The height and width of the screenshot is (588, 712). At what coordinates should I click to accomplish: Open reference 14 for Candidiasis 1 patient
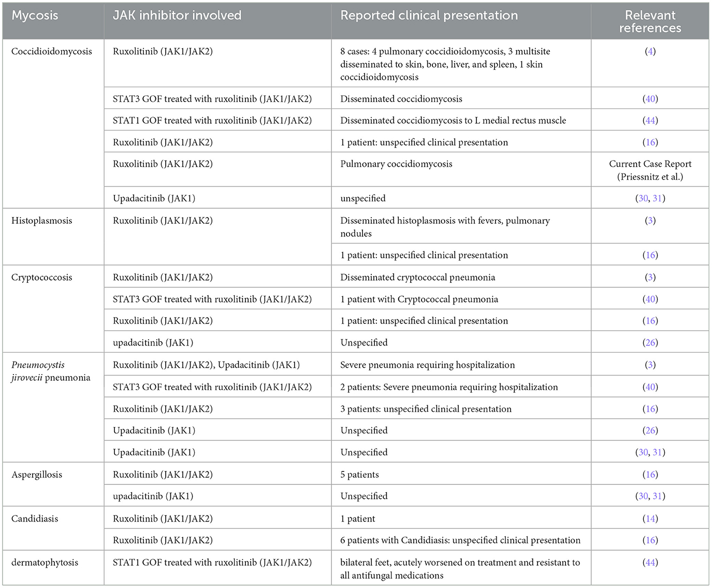click(650, 519)
